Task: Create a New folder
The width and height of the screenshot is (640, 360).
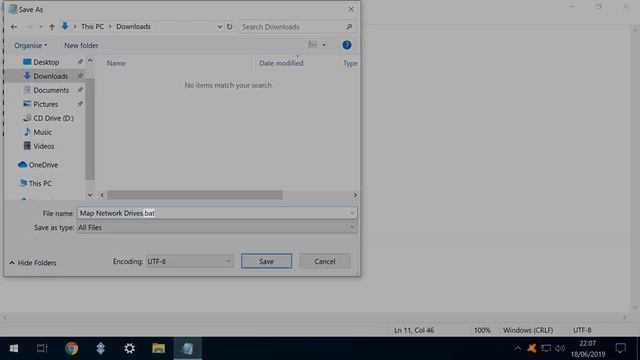Action: [81, 45]
